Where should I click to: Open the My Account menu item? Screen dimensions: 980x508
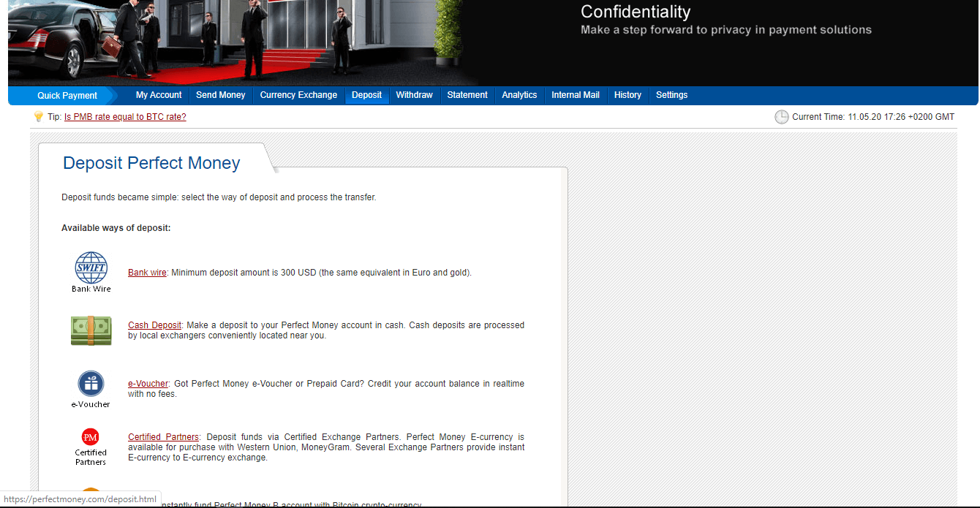159,95
